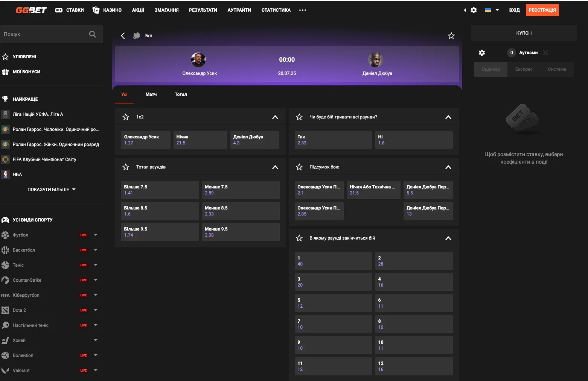Open НБА league icon
The image size is (588, 381).
click(5, 175)
